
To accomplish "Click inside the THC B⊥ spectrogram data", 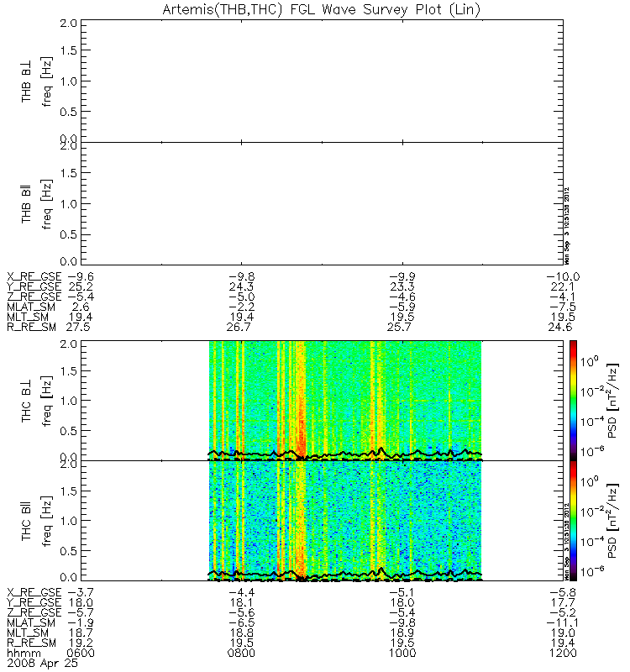I will pyautogui.click(x=345, y=401).
